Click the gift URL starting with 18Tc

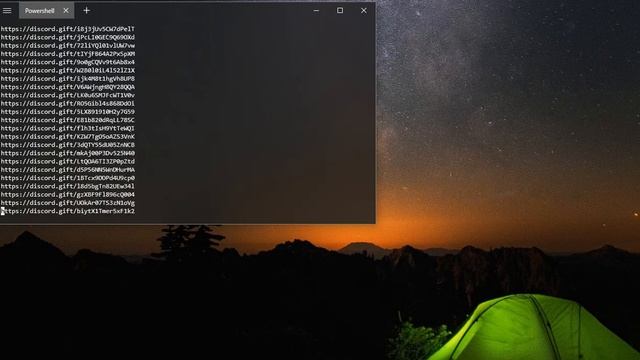(67, 178)
